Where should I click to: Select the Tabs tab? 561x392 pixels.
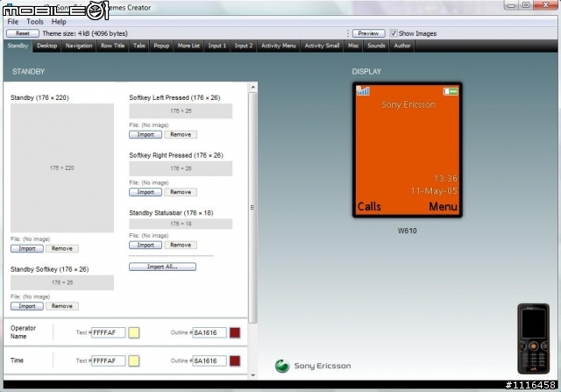[x=139, y=46]
